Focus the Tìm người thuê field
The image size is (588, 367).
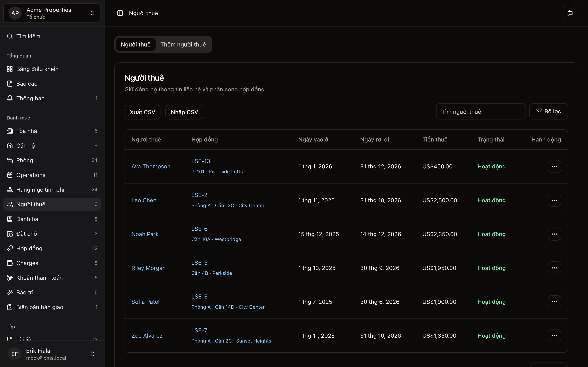481,112
